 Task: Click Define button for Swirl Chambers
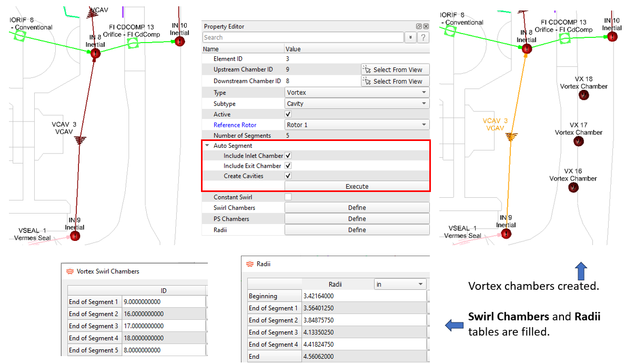coord(357,208)
